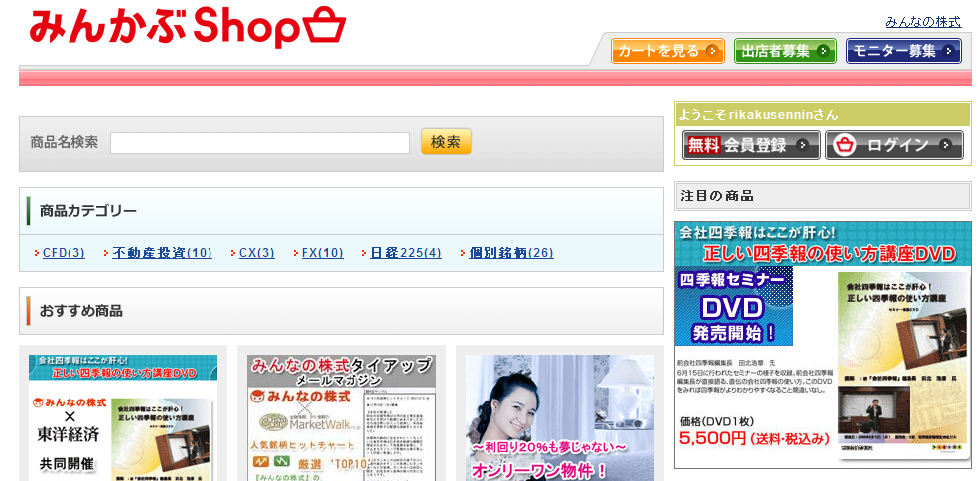980x481 pixels.
Task: Click the 検索 search button
Action: point(446,142)
